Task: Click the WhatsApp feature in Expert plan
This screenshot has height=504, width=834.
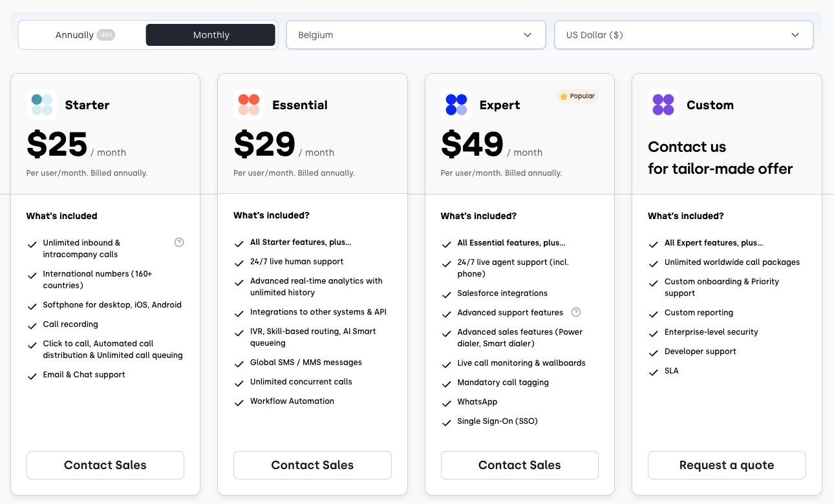Action: tap(477, 402)
